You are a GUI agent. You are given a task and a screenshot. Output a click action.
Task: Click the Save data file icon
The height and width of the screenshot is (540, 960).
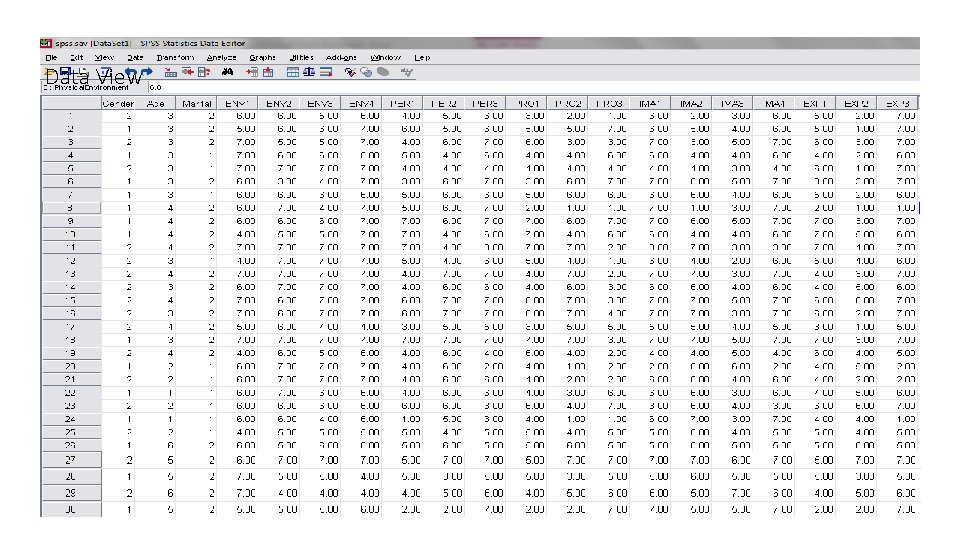click(x=66, y=72)
